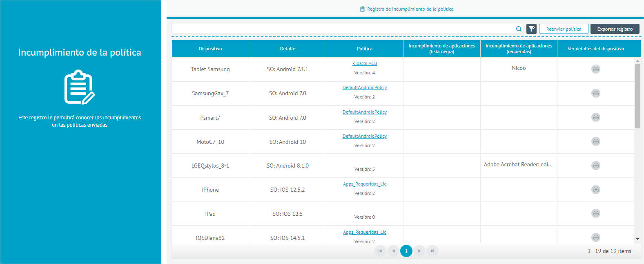Image resolution: width=644 pixels, height=264 pixels.
Task: Click SO: iOS 12.5 cell
Action: click(287, 214)
